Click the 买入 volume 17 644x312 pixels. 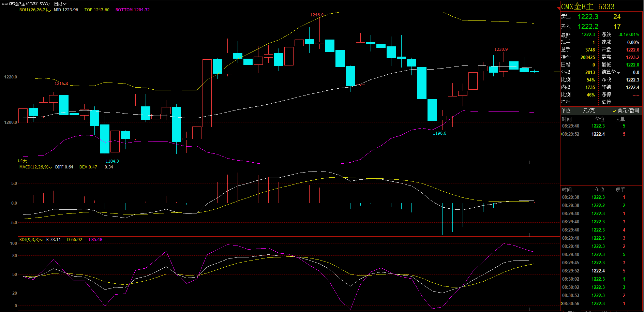pyautogui.click(x=617, y=27)
